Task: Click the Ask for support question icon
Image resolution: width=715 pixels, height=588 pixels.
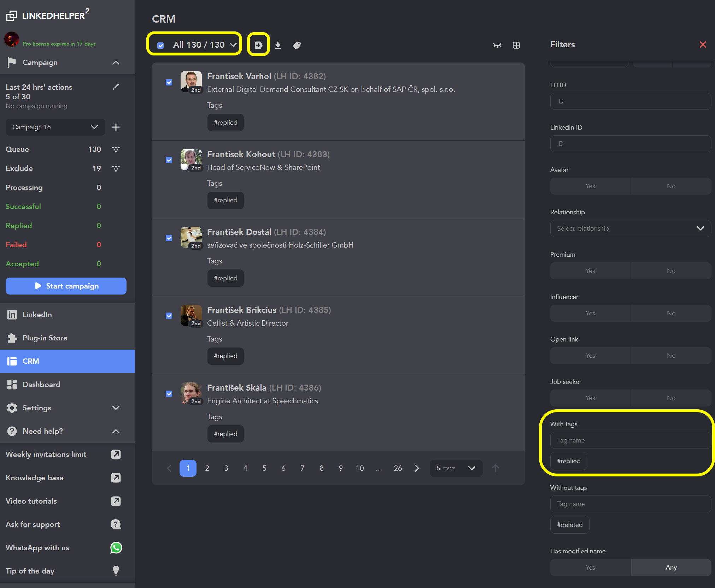Action: [x=116, y=524]
